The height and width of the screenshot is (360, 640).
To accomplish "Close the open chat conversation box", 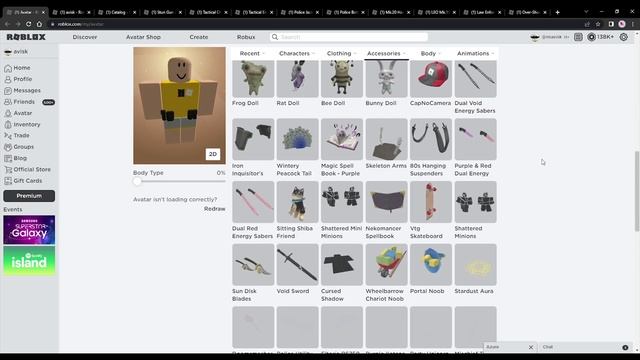I will (531, 347).
